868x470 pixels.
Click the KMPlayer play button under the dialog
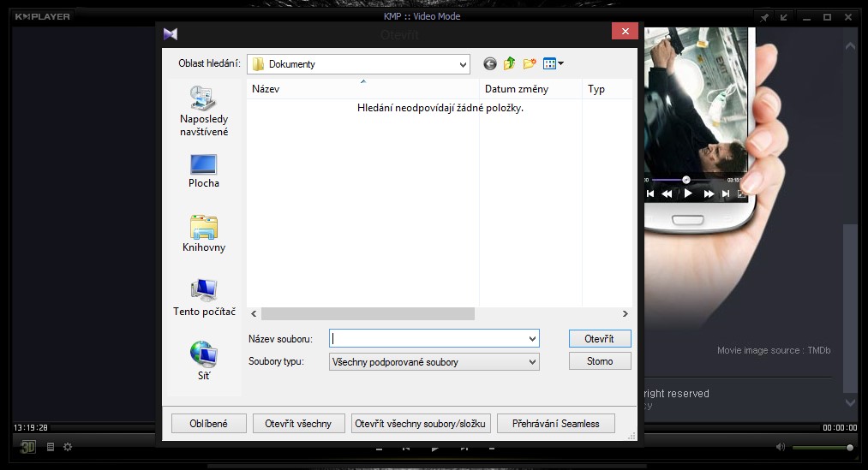[x=435, y=449]
